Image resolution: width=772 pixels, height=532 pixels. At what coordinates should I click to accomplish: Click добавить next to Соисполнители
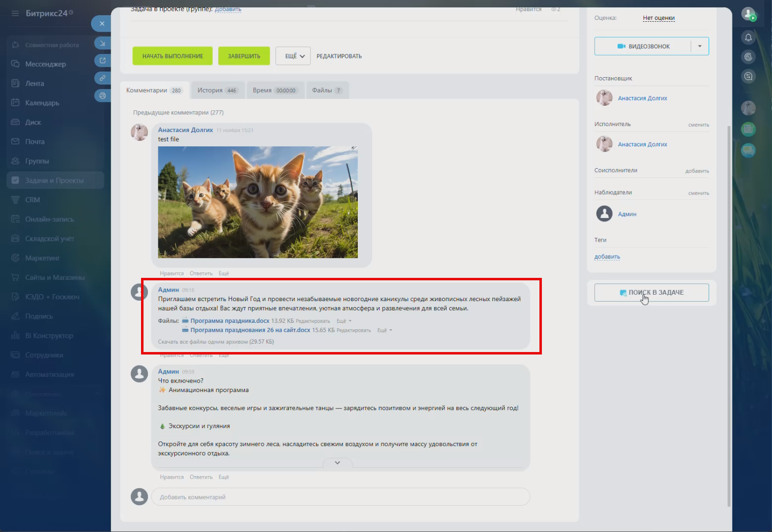click(x=697, y=171)
